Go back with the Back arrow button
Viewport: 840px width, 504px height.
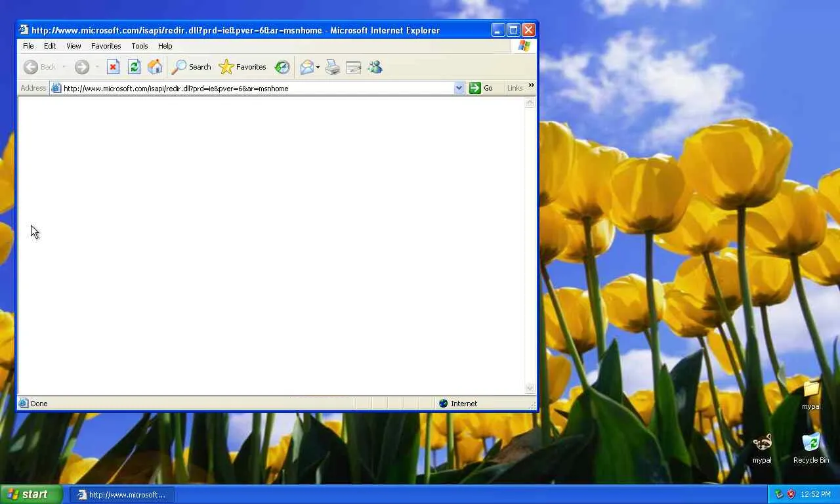[x=39, y=67]
